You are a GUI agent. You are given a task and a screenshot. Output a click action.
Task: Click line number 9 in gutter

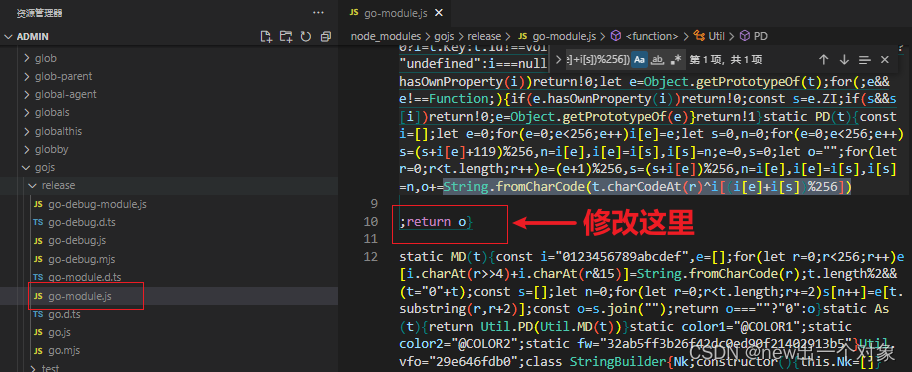pyautogui.click(x=374, y=203)
